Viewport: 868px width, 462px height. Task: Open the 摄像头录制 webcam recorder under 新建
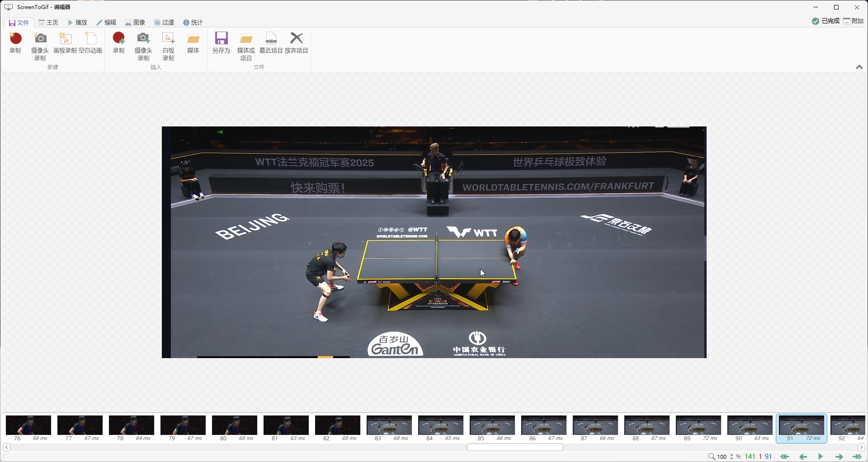point(40,39)
